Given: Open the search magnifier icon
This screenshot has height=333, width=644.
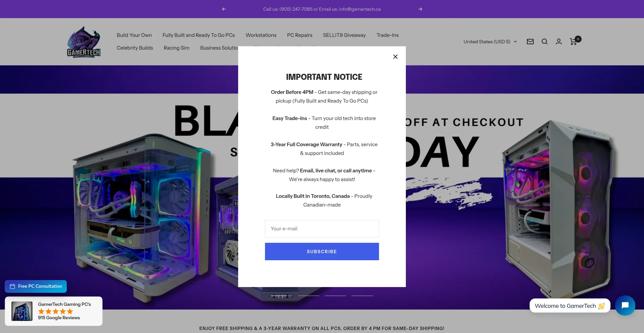Looking at the screenshot, I should click(x=545, y=42).
